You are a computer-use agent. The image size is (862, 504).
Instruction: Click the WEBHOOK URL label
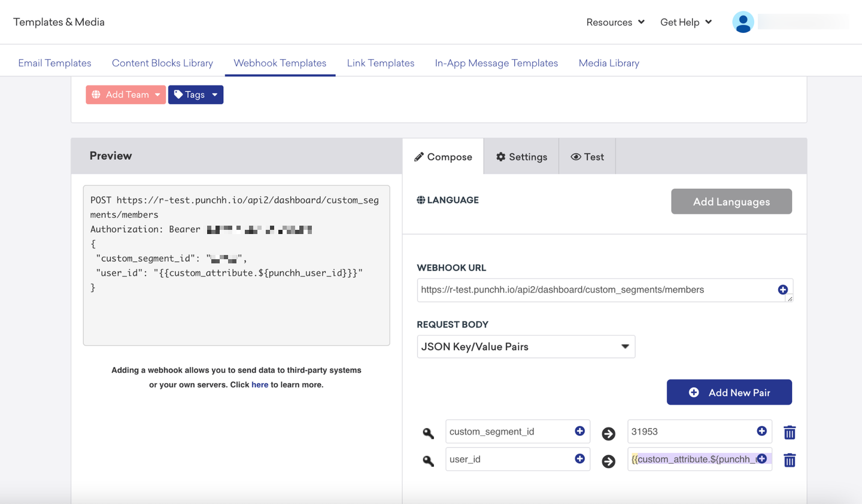451,268
